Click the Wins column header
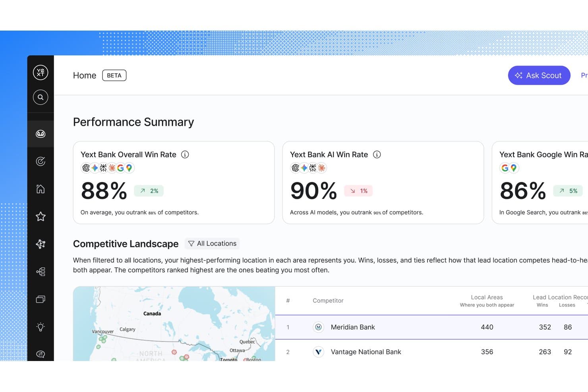Viewport: 588px width, 392px height. [542, 305]
